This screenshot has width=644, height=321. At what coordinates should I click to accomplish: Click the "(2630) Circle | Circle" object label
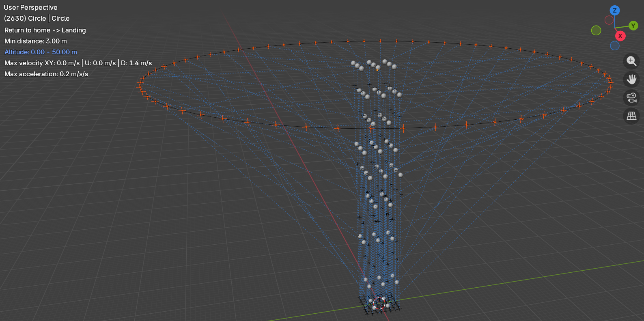pos(37,18)
